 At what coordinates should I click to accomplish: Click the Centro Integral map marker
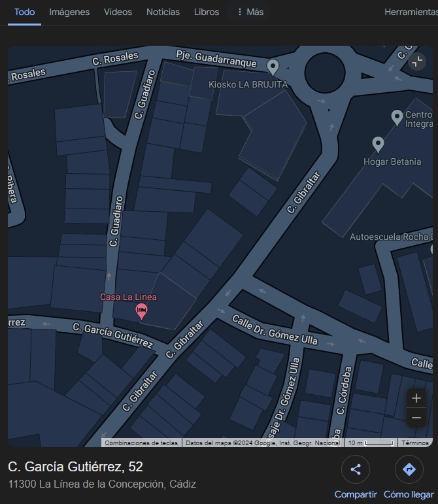(397, 118)
